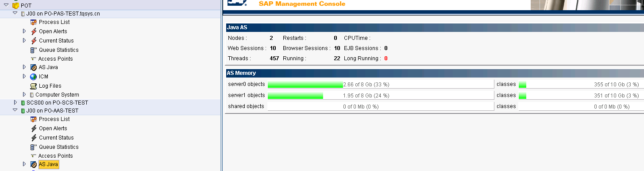The image size is (644, 171).
Task: Click the Java AS section header
Action: [x=435, y=27]
